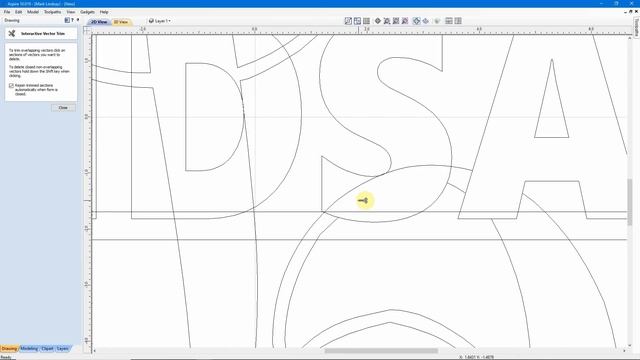Select the Layers tab at the bottom
Image resolution: width=640 pixels, height=360 pixels.
[62, 349]
